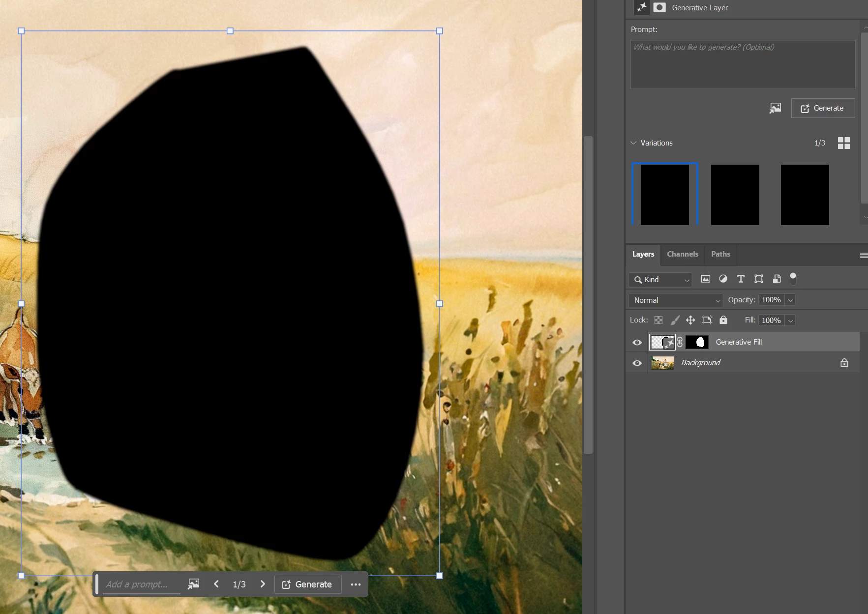
Task: Switch to the Paths tab
Action: (x=720, y=254)
